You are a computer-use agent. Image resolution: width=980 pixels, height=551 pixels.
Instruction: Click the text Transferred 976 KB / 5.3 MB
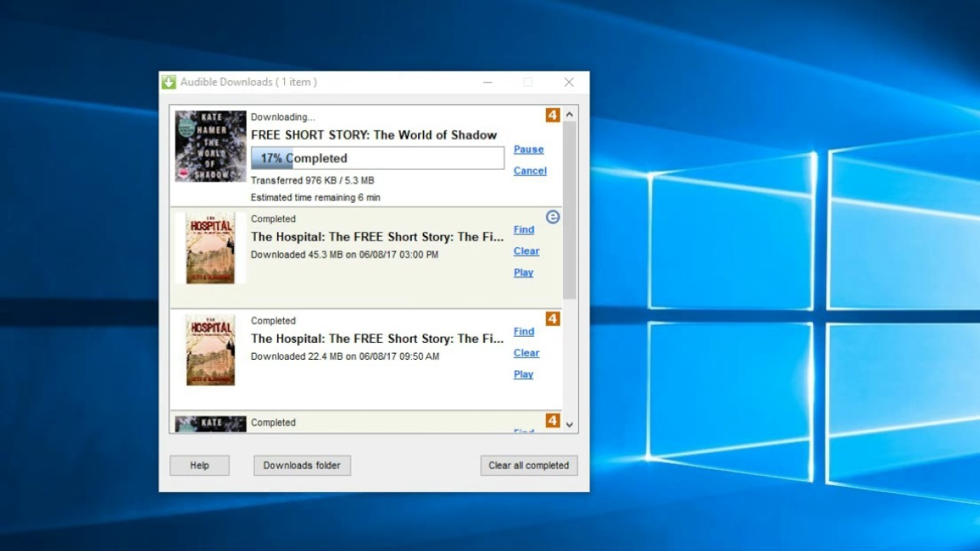point(312,181)
